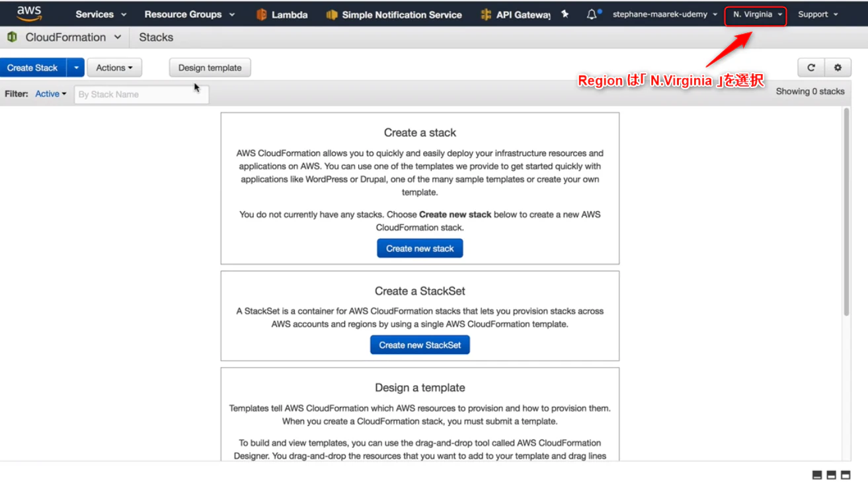
Task: Click the 'Filter:' label
Action: 17,94
